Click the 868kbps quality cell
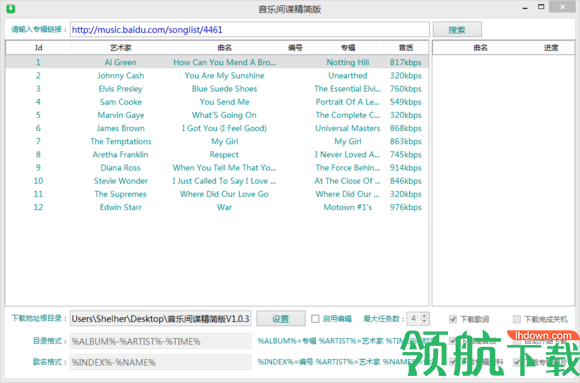This screenshot has width=580, height=383. click(x=406, y=128)
